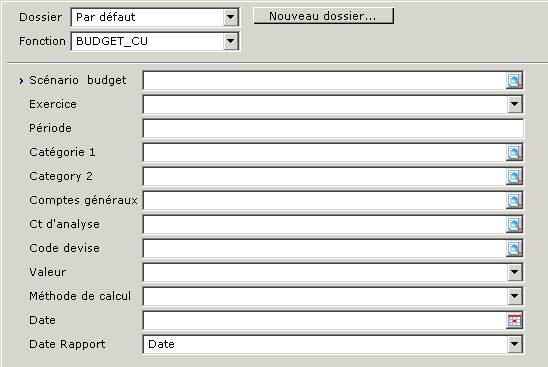Open lookup icon for Category 2
Viewport: 548px width, 367px height.
[514, 177]
